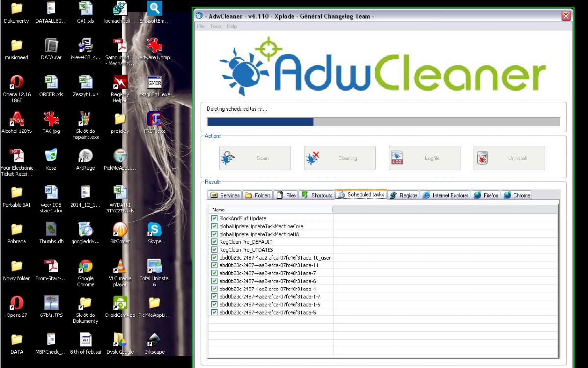This screenshot has height=368, width=588.
Task: Launch Registry Helper desktop icon
Action: 120,82
